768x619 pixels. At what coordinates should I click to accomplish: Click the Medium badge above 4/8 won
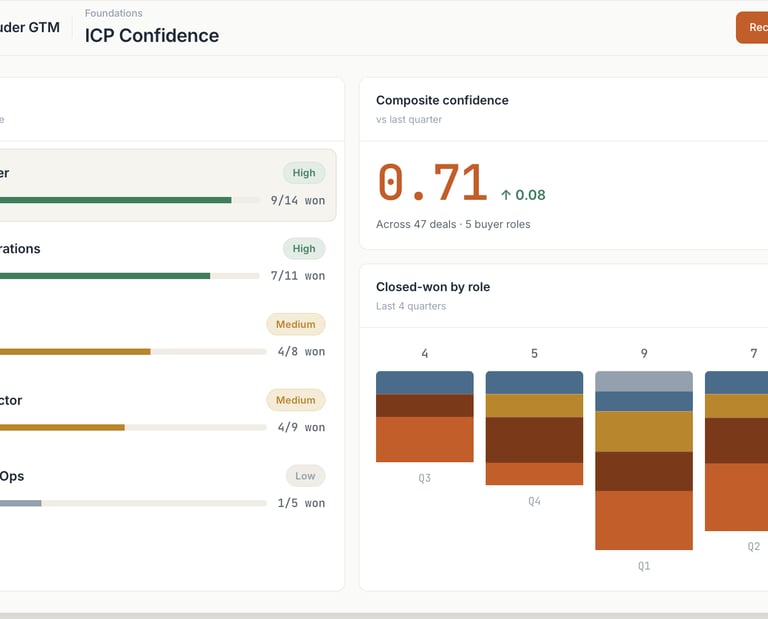coord(296,324)
